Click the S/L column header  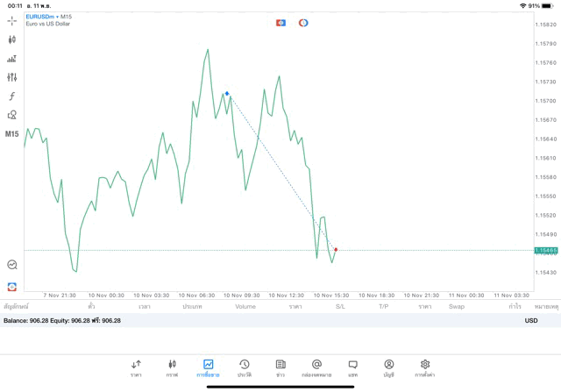[340, 307]
